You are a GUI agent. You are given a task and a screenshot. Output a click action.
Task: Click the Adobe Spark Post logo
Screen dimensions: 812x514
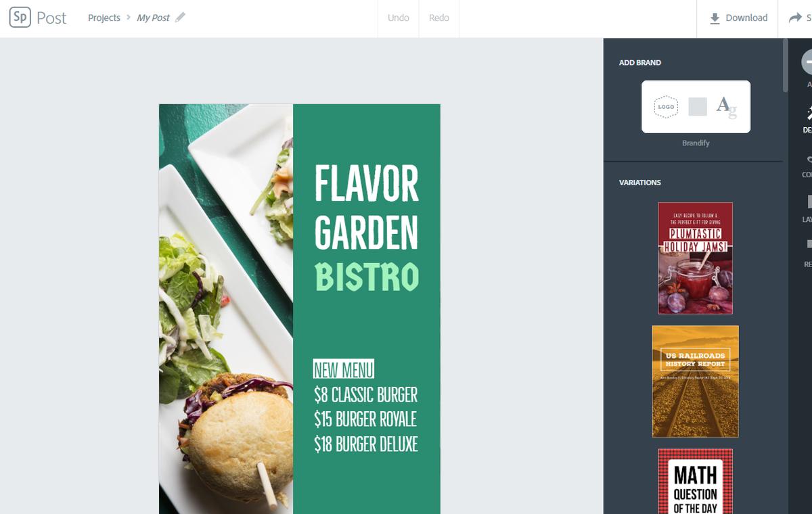coord(38,18)
